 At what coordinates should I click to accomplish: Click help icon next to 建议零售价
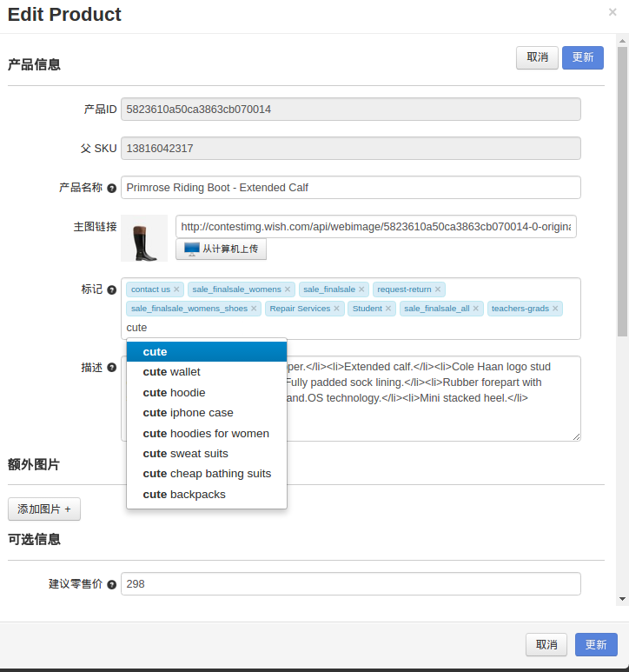111,585
